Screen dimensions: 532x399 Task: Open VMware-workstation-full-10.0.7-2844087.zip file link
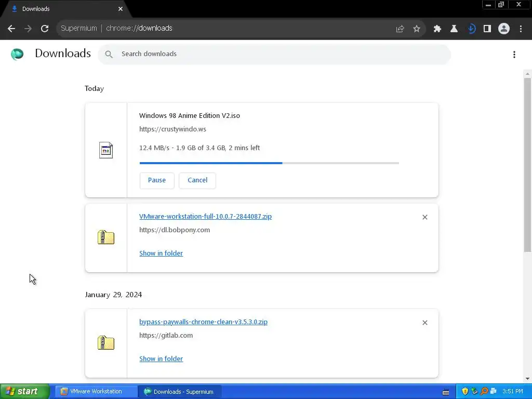tap(205, 217)
